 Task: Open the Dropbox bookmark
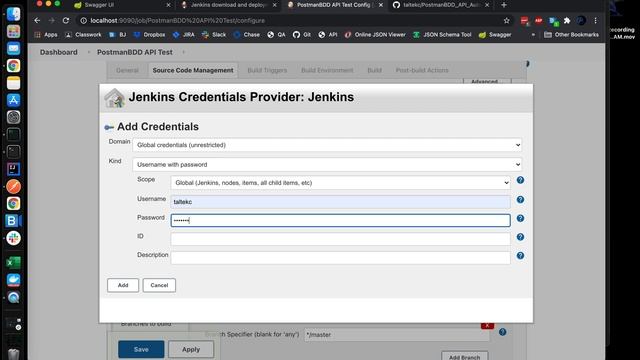tap(149, 35)
